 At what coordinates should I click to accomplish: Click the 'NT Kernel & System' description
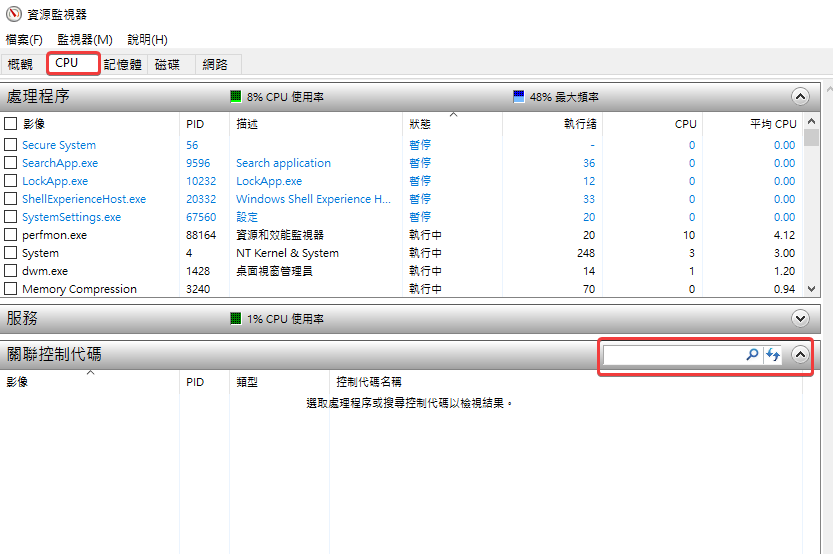click(287, 253)
